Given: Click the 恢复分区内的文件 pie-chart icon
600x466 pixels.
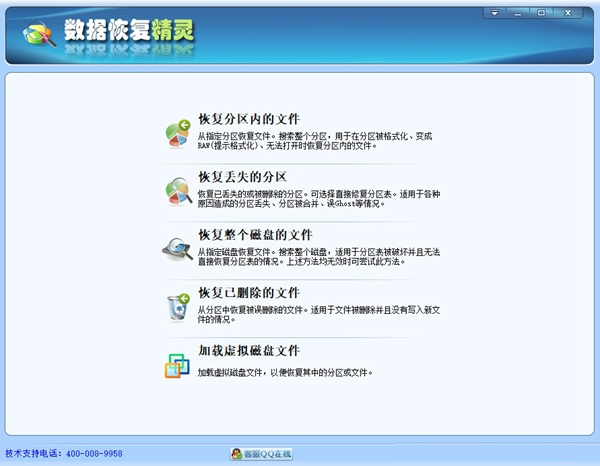Looking at the screenshot, I should tap(178, 133).
